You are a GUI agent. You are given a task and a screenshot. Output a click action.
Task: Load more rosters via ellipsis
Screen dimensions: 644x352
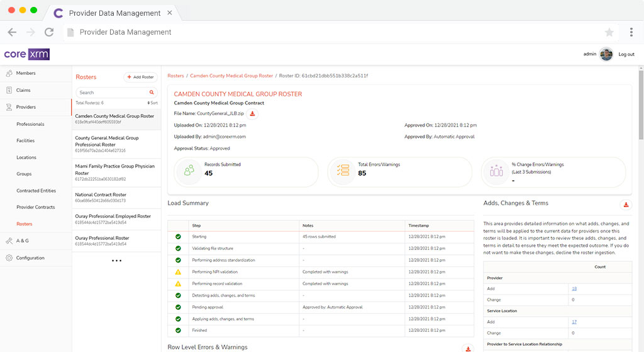pos(116,261)
